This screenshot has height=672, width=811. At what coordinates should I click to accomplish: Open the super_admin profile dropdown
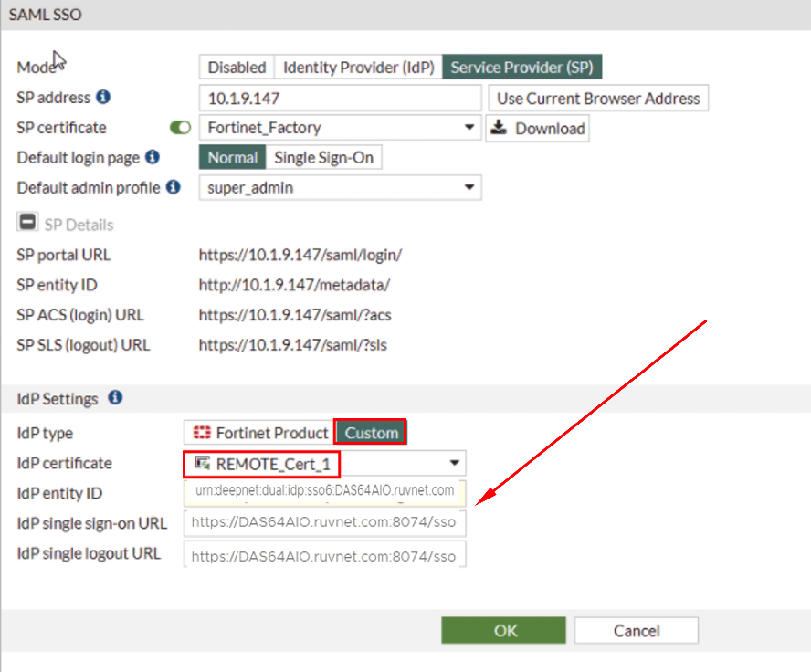pos(470,187)
